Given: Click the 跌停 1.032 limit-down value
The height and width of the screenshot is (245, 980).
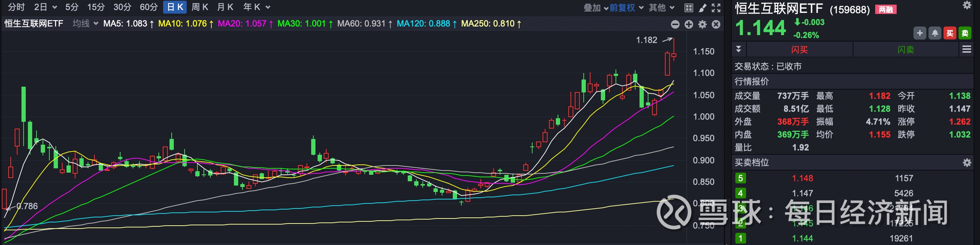Looking at the screenshot, I should (960, 135).
